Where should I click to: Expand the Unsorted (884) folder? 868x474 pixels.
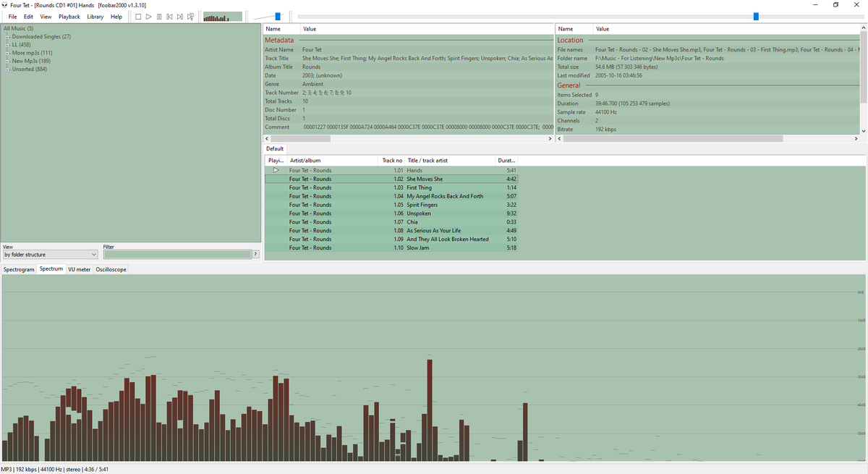tap(7, 69)
